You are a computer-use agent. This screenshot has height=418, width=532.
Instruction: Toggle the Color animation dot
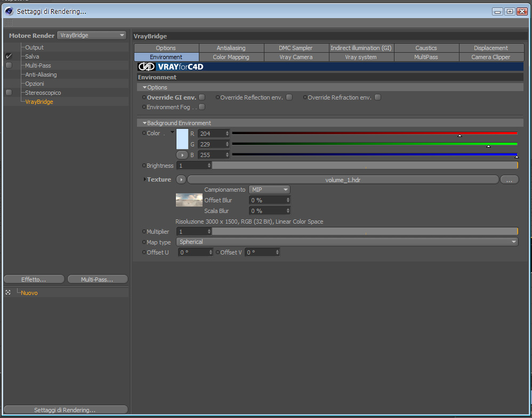(144, 133)
